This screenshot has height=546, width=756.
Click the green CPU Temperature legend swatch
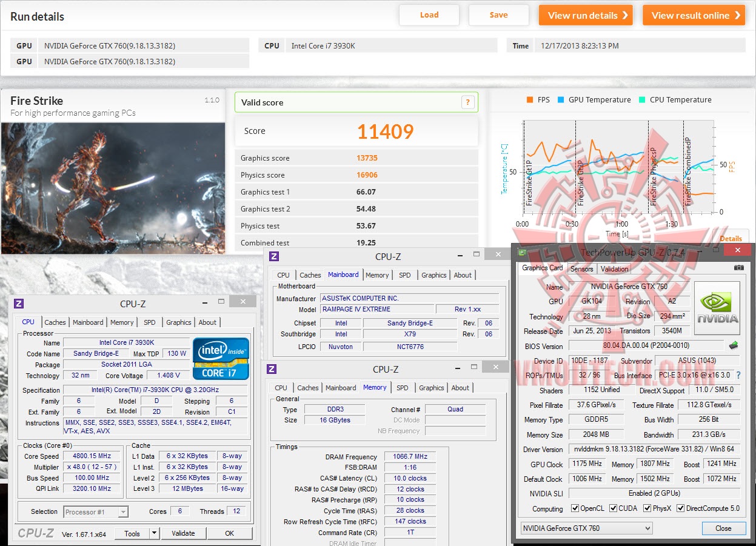642,100
